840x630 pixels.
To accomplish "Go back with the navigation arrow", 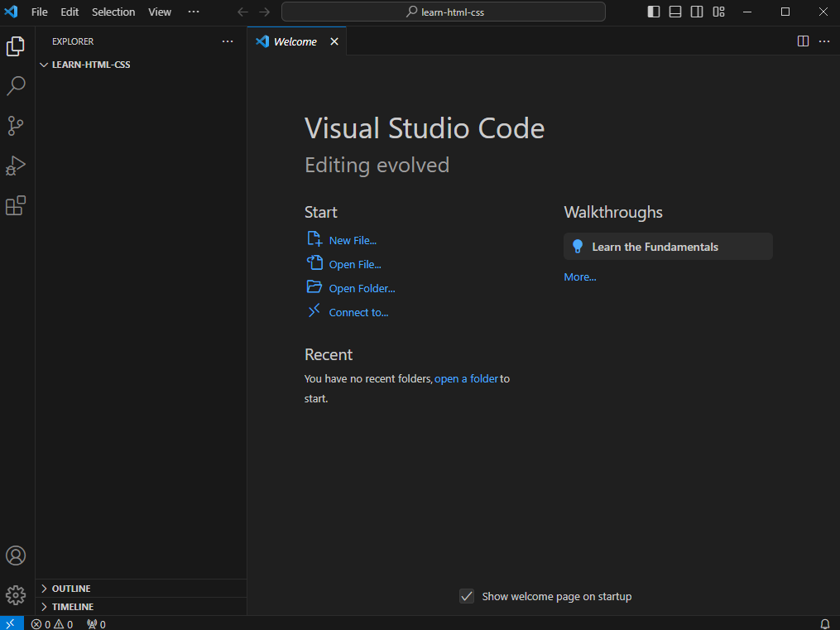I will pos(242,12).
